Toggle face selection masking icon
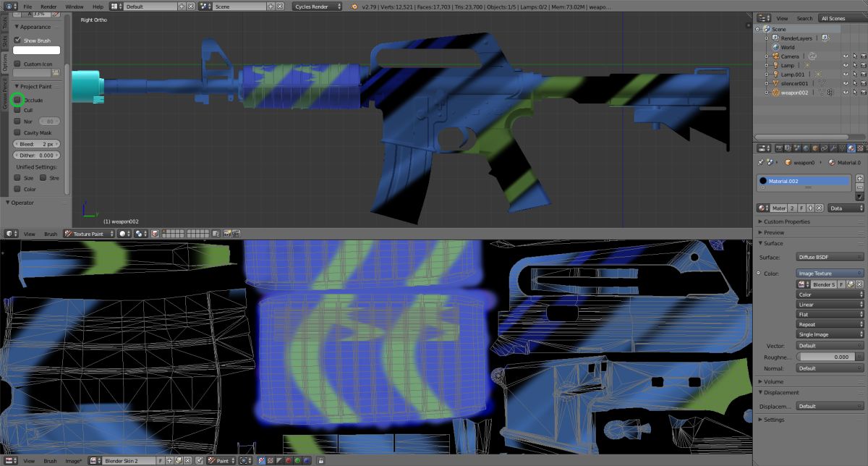The width and height of the screenshot is (868, 466). click(x=156, y=234)
